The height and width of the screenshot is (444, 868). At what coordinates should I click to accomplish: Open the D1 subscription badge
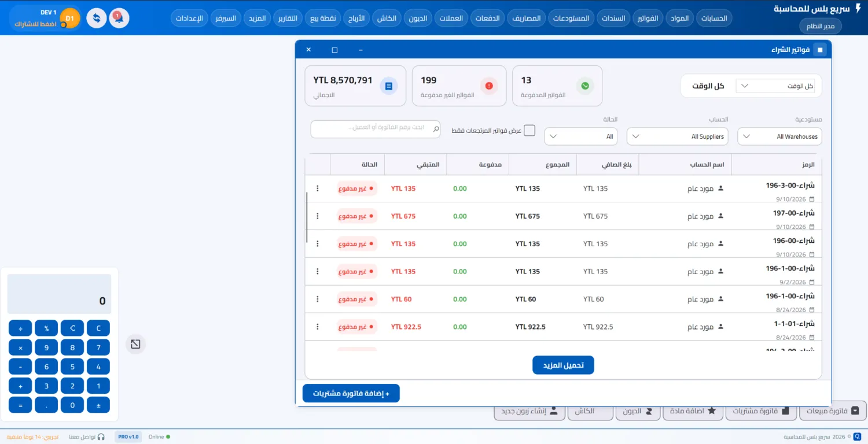[x=70, y=18]
